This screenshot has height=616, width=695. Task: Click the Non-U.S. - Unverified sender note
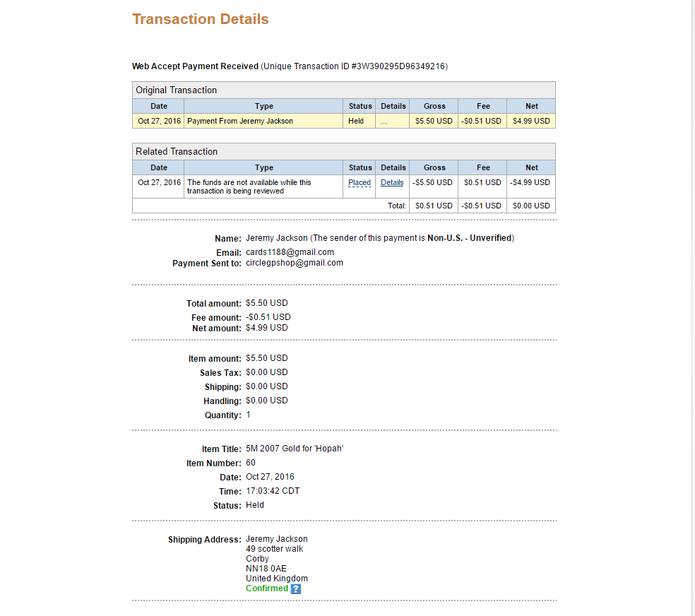click(x=470, y=238)
